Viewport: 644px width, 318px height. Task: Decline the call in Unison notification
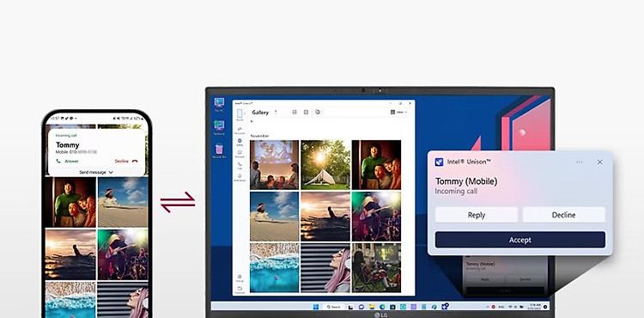(x=563, y=215)
